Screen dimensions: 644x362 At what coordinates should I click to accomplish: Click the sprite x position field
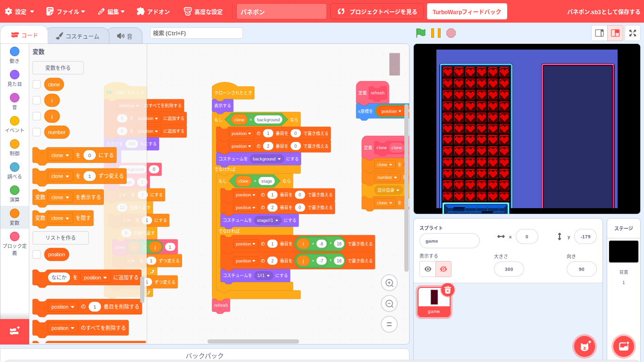point(527,236)
